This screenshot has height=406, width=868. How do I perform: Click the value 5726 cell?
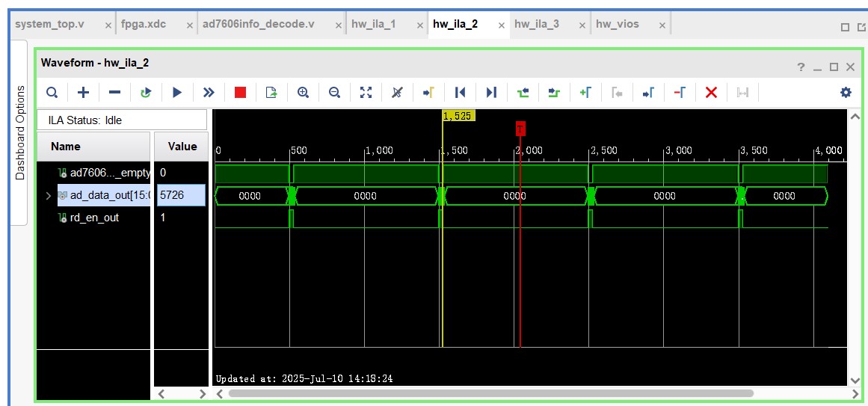(181, 195)
